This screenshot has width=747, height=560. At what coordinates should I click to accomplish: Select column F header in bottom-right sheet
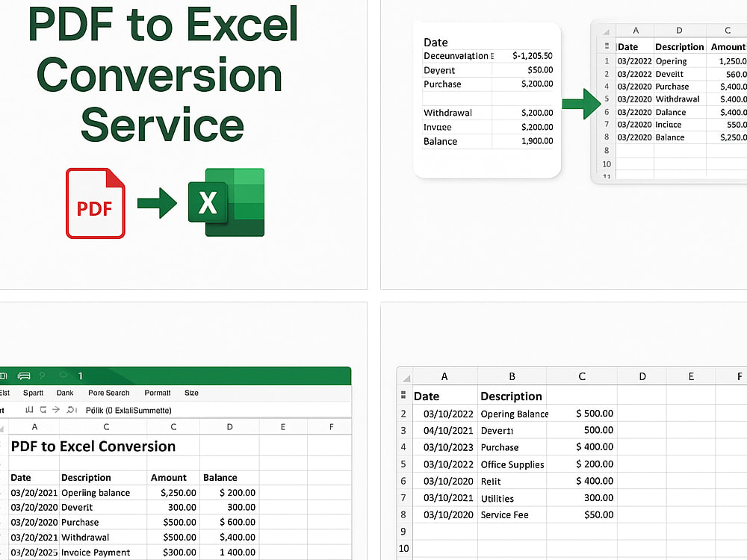pos(739,376)
